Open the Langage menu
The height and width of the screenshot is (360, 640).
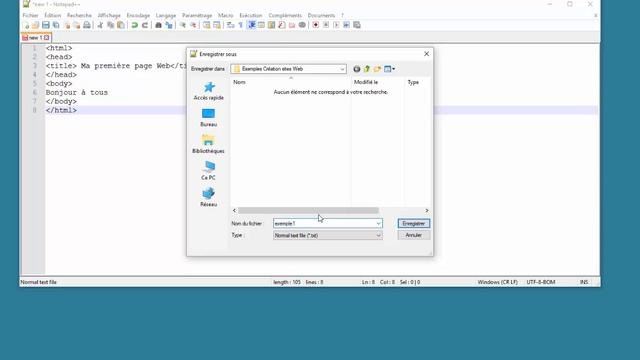(166, 15)
